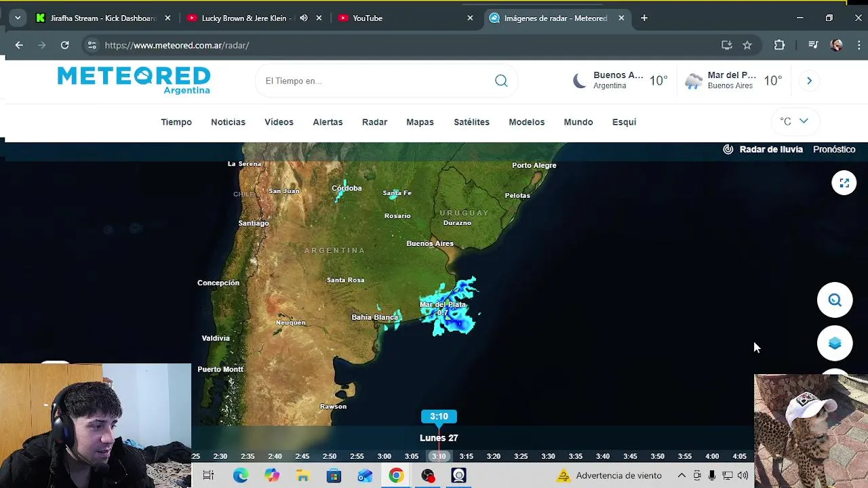Open Mar del Plata 10° weather link
868x488 pixels.
point(733,81)
